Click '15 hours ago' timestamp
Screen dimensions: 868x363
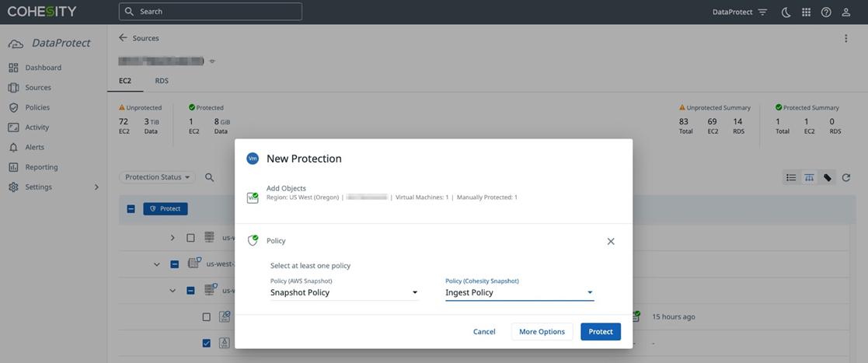pos(674,317)
